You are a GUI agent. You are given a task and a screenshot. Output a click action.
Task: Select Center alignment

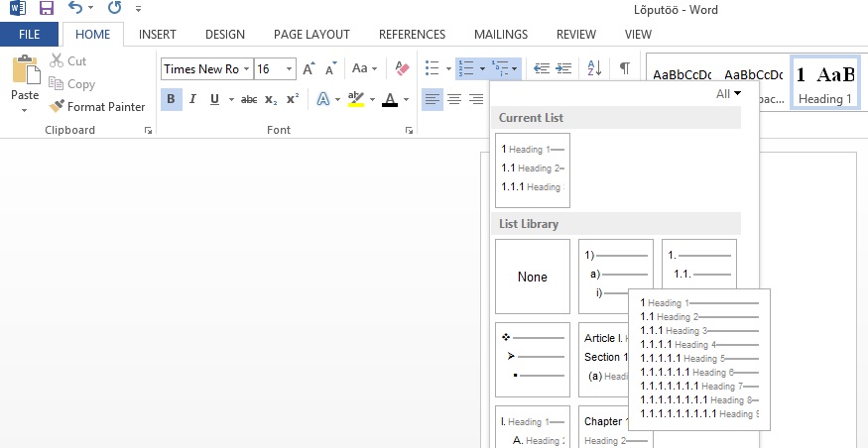tap(454, 99)
